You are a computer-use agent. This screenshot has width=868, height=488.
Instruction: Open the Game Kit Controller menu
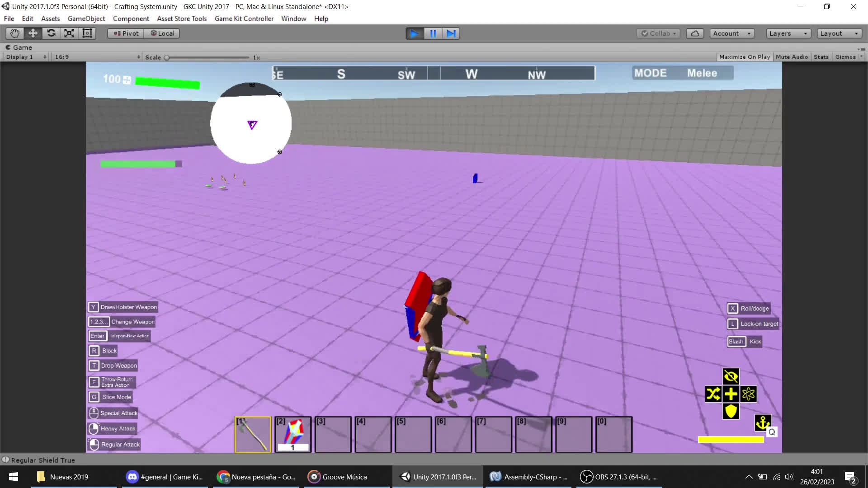point(244,19)
